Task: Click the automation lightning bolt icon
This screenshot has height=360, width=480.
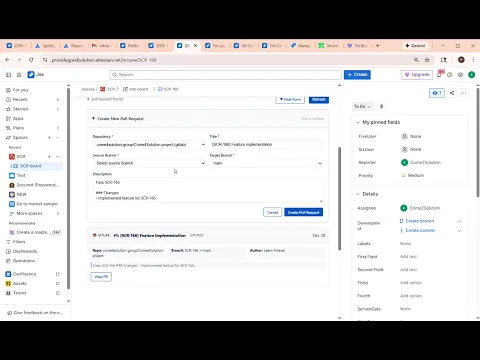Action: pyautogui.click(x=382, y=106)
